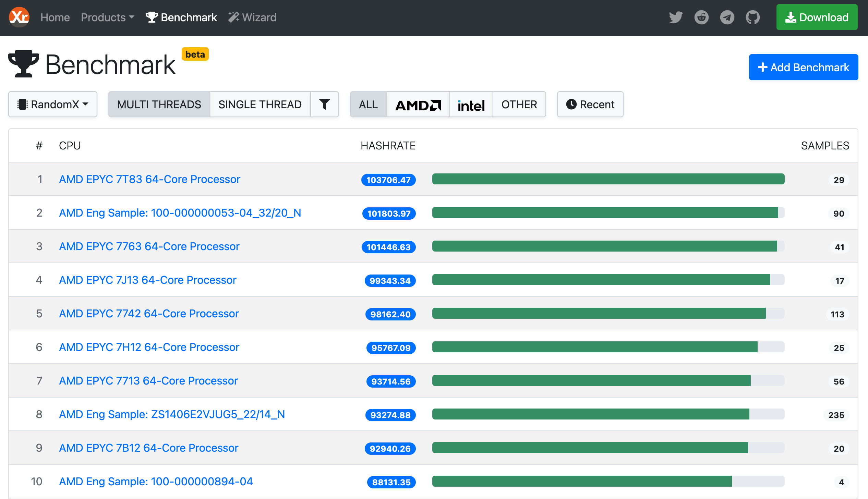Click the SAMPLES column header
Screen dimensions: 868x499
coord(825,146)
